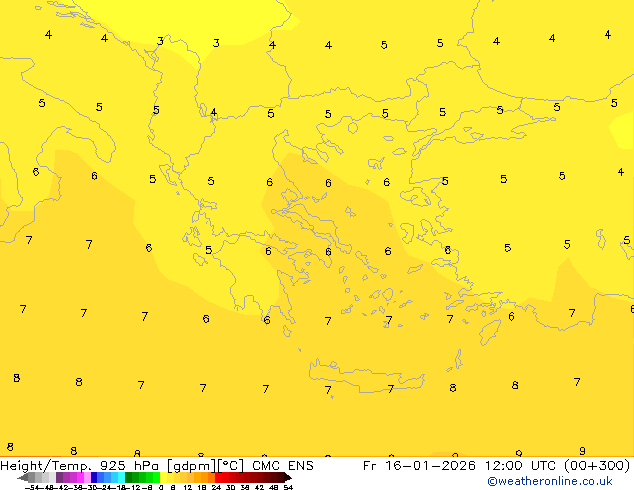This screenshot has width=634, height=490.
Task: Click the 'CMC ENS' model label
Action: click(x=283, y=466)
